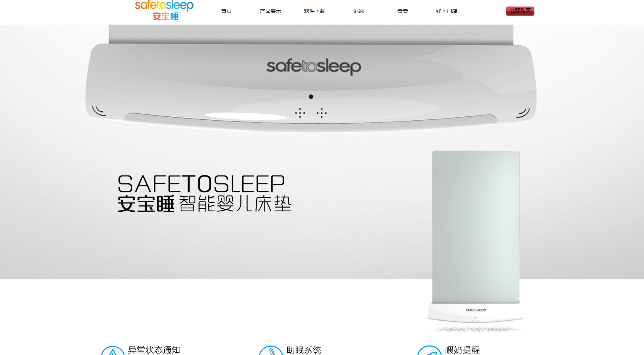
Task: Open the 软件下载 software download page
Action: click(314, 11)
